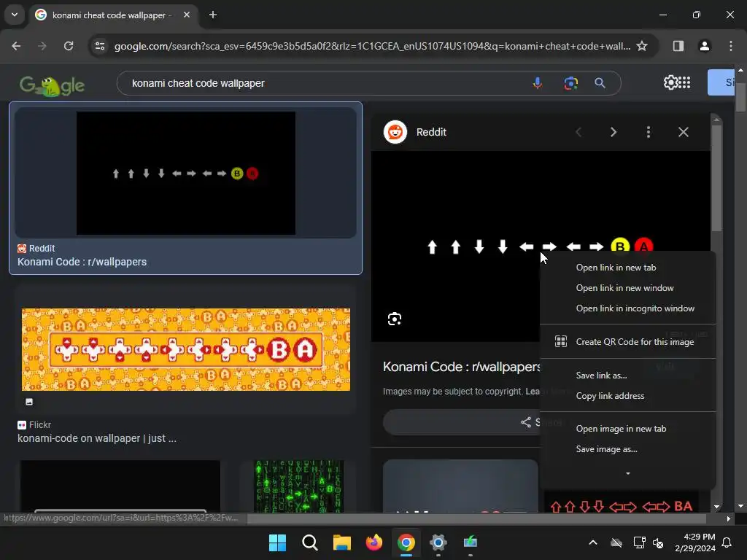Go to next image in preview
747x560 pixels.
pyautogui.click(x=614, y=132)
